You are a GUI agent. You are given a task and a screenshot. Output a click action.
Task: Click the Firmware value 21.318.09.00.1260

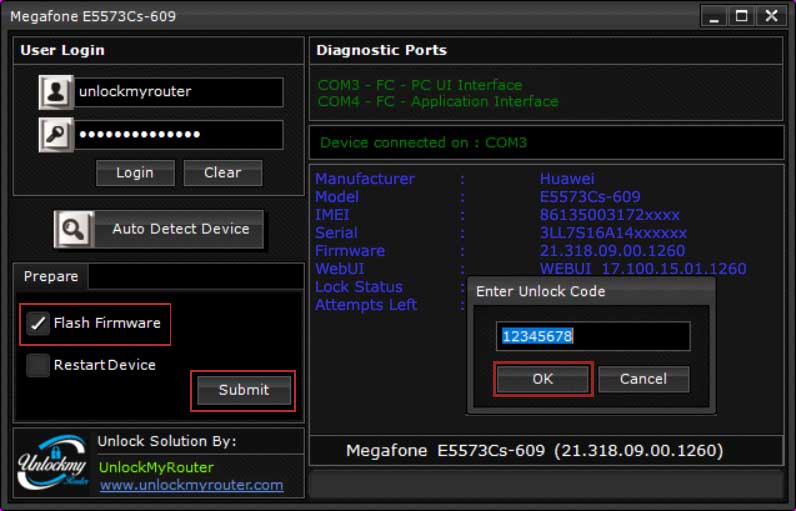612,251
